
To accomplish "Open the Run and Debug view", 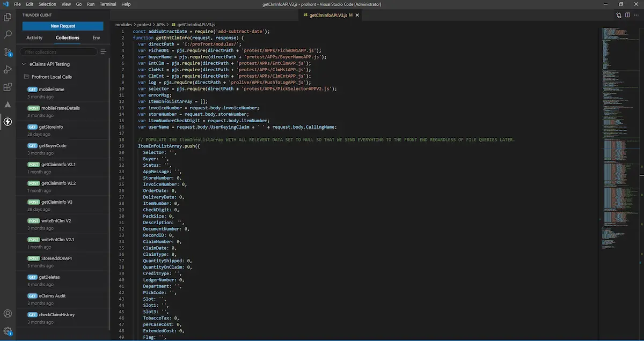I will tap(8, 69).
